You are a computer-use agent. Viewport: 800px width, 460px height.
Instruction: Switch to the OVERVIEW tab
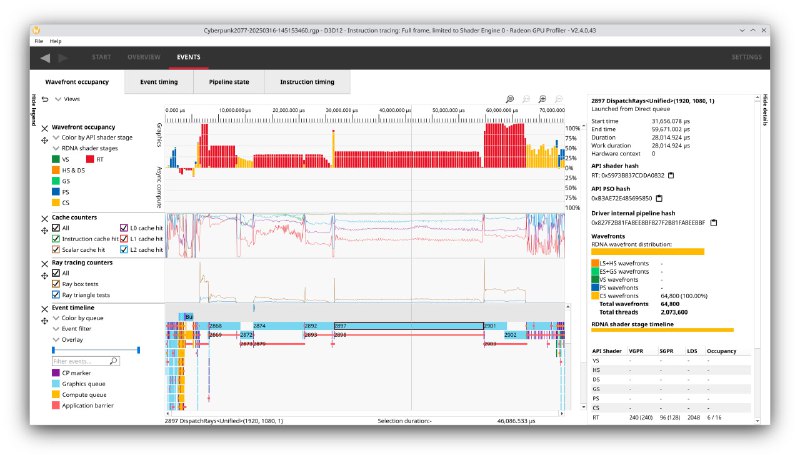pyautogui.click(x=144, y=57)
